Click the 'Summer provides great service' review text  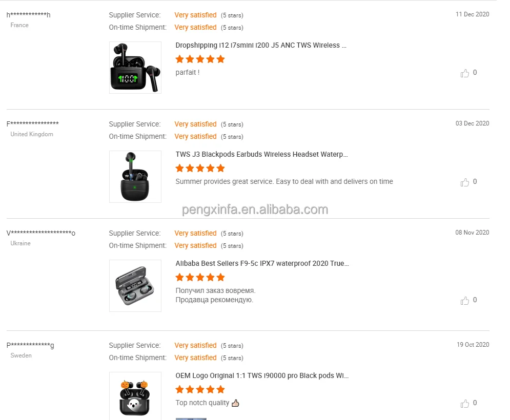(284, 181)
